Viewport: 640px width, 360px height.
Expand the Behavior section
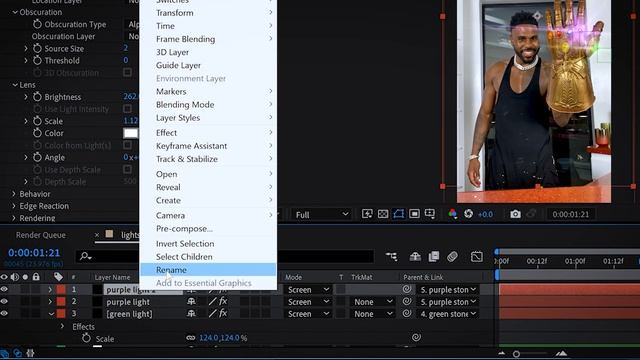tap(14, 194)
